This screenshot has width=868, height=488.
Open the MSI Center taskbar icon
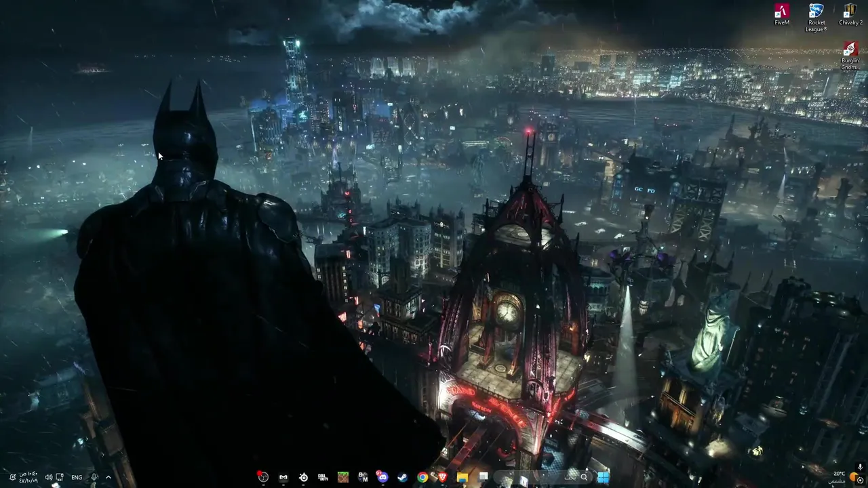click(283, 477)
